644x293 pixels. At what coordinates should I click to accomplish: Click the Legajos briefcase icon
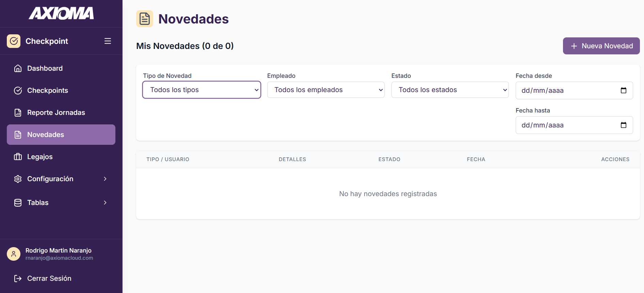[18, 157]
